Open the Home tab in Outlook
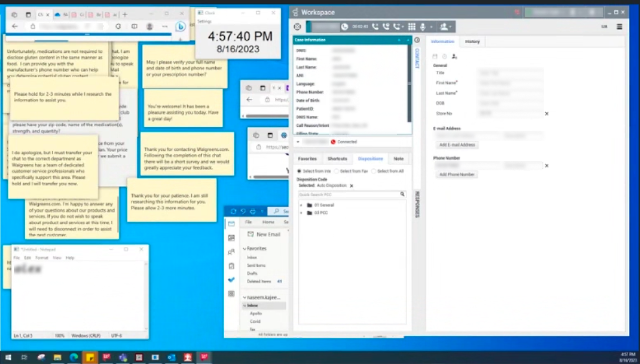This screenshot has height=364, width=640. 268,222
